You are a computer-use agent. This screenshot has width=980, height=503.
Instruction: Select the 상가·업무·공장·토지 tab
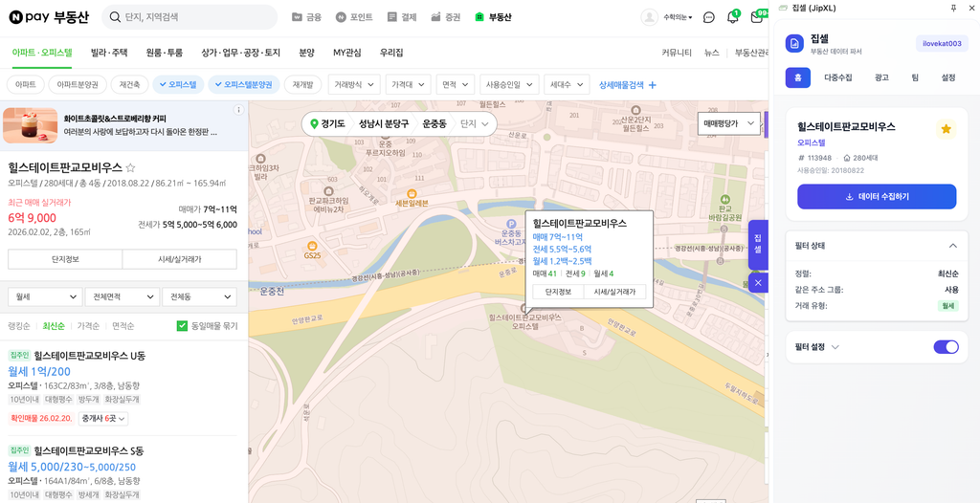click(241, 53)
